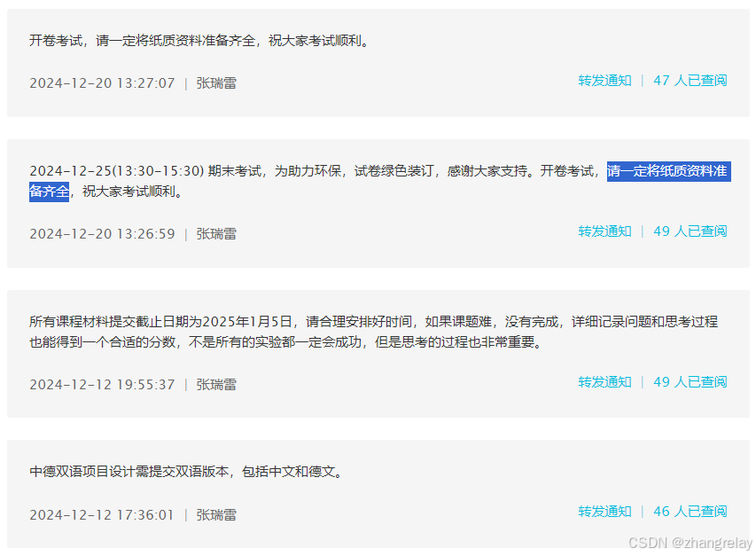This screenshot has width=756, height=556.
Task: Open 49 人已查阅 link on 19:55:37 notice
Action: (x=690, y=382)
